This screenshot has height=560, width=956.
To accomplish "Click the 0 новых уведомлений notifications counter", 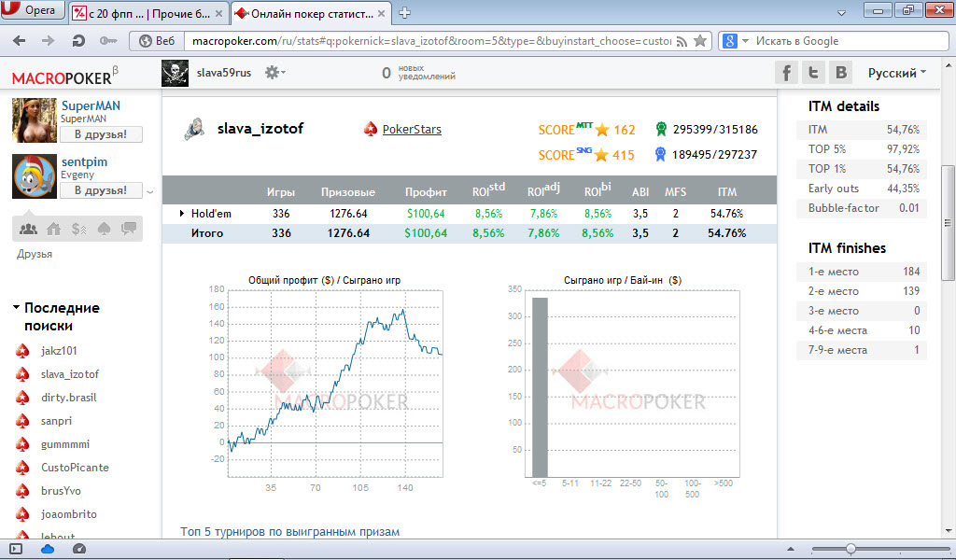I will (x=418, y=73).
